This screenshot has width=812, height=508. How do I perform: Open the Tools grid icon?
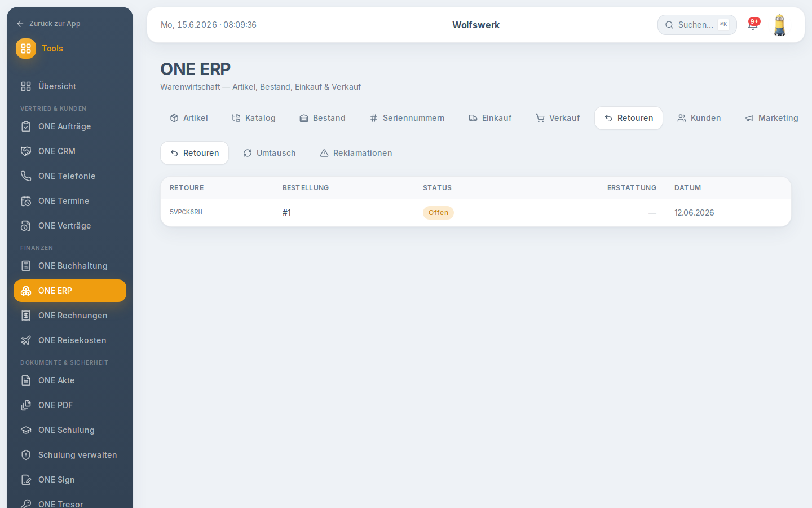pyautogui.click(x=26, y=49)
